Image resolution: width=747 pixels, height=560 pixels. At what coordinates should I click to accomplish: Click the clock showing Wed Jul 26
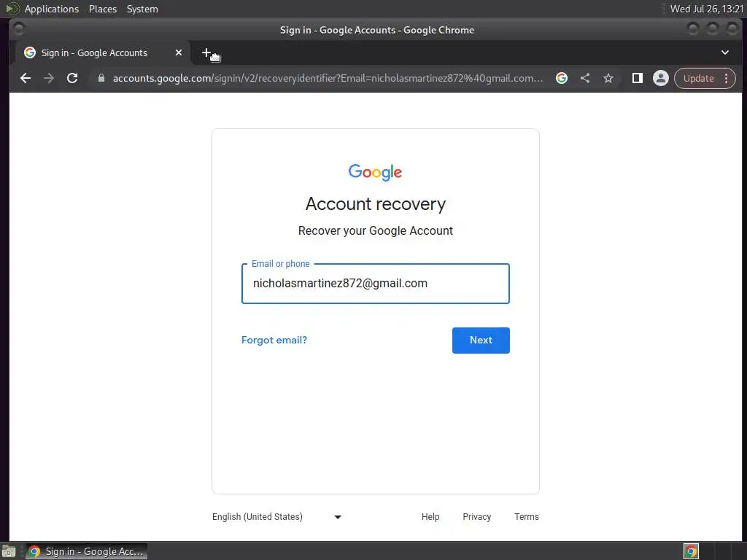707,9
